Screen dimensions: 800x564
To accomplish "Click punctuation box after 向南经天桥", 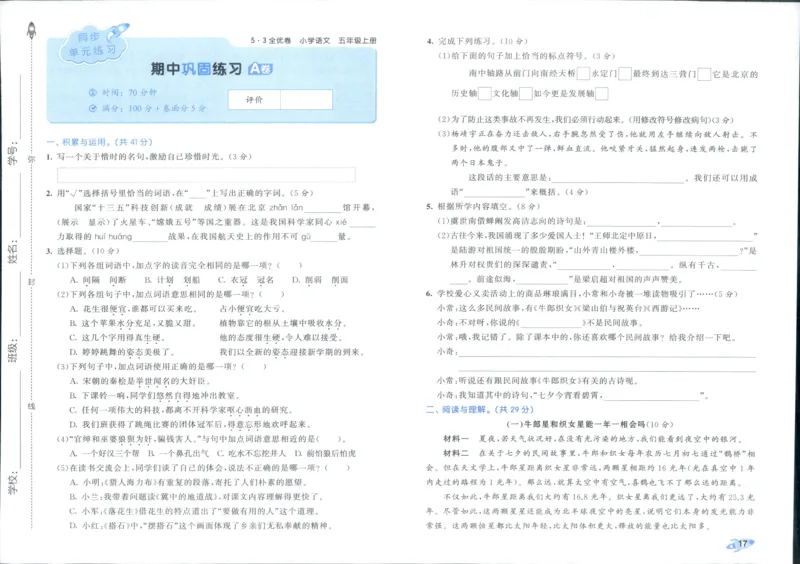I will pos(583,73).
